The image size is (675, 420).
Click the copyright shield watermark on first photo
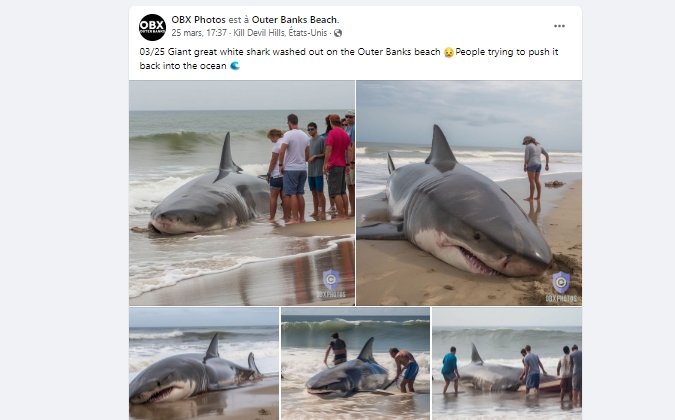tap(331, 279)
